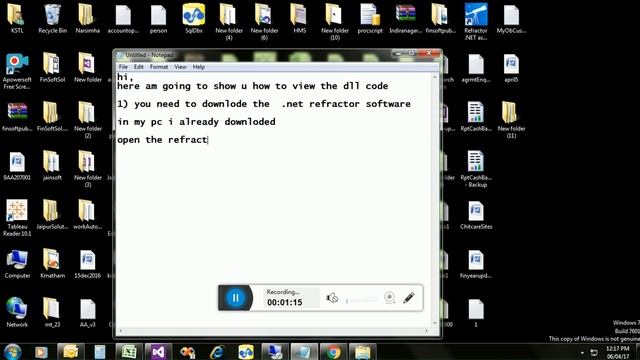Click the taskbar clock showing 12:17 PM

(x=618, y=352)
